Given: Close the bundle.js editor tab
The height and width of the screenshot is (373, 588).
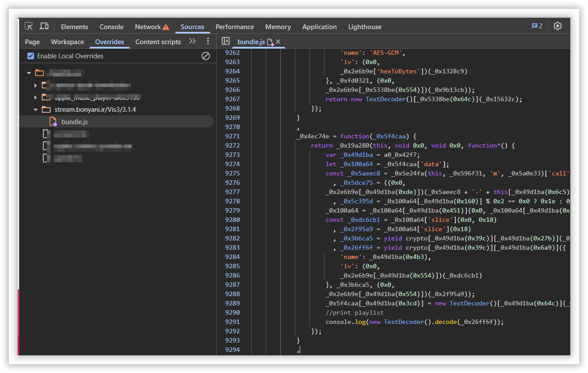Looking at the screenshot, I should [278, 42].
